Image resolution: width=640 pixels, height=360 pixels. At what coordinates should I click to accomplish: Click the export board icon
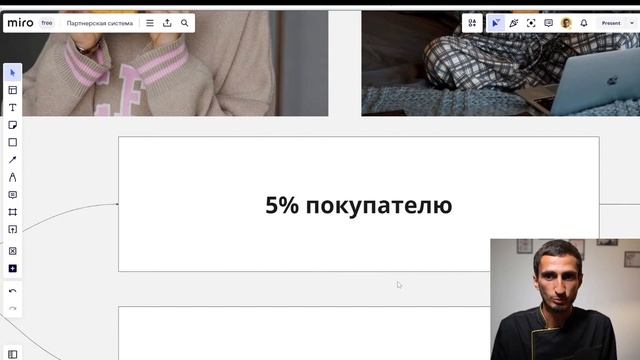point(167,23)
